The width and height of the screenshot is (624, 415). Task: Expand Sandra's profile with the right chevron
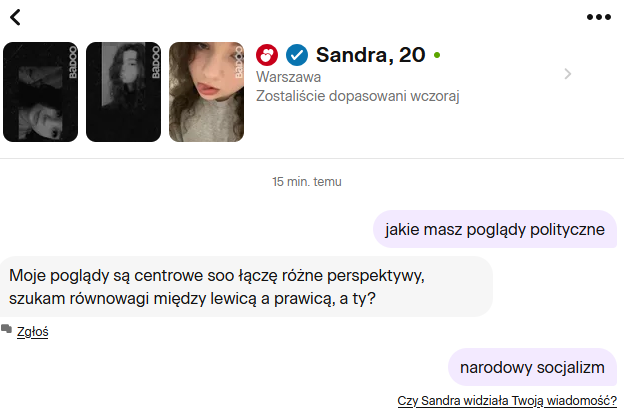point(568,74)
